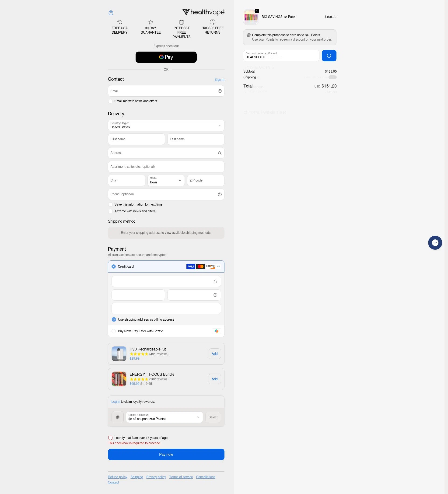Click the Phone field help icon
Viewport: 448px width, 494px height.
220,194
